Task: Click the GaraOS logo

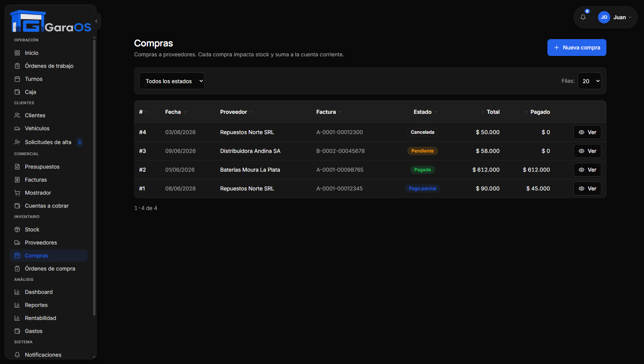Action: pos(51,21)
